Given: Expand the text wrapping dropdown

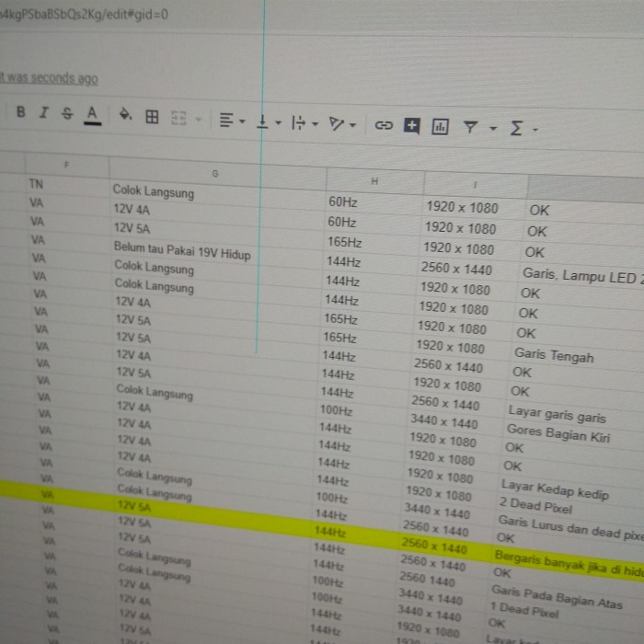Looking at the screenshot, I should click(x=304, y=123).
